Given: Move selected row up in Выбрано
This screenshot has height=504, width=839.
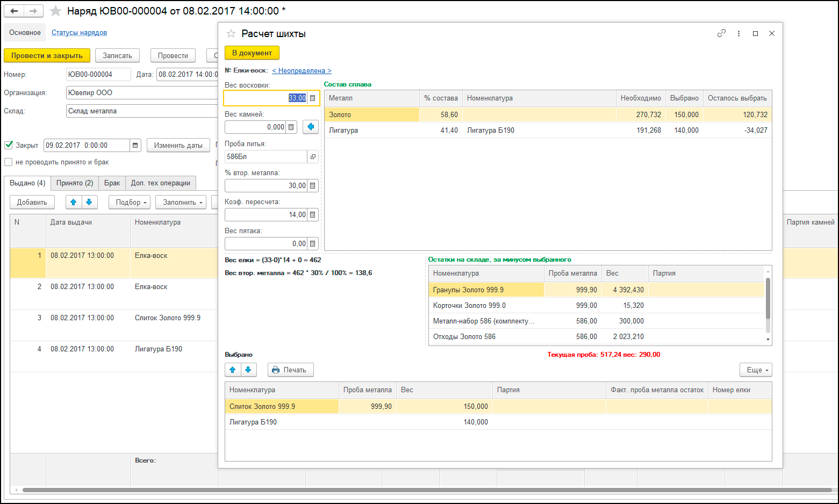Looking at the screenshot, I should 233,370.
